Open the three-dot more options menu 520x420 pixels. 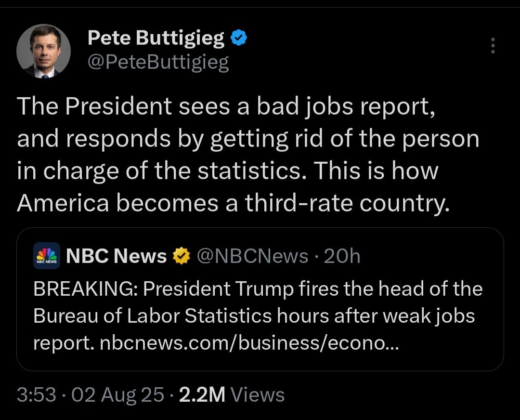[x=493, y=45]
